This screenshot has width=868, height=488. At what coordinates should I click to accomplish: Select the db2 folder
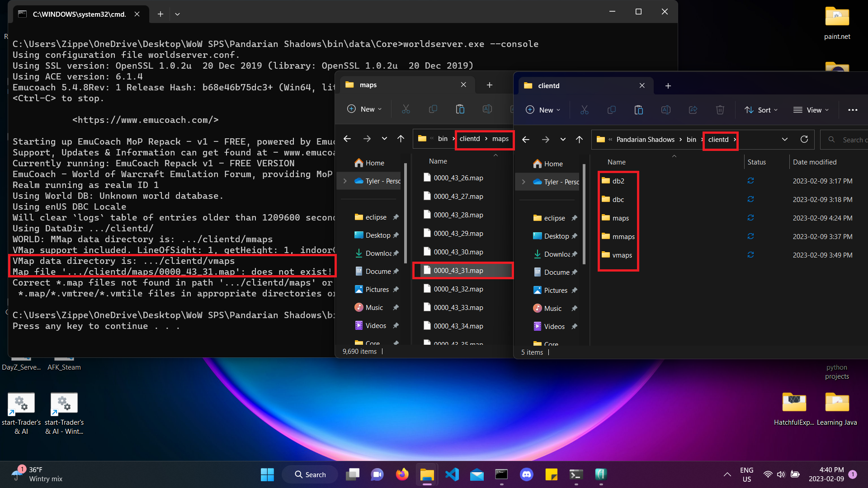[613, 181]
